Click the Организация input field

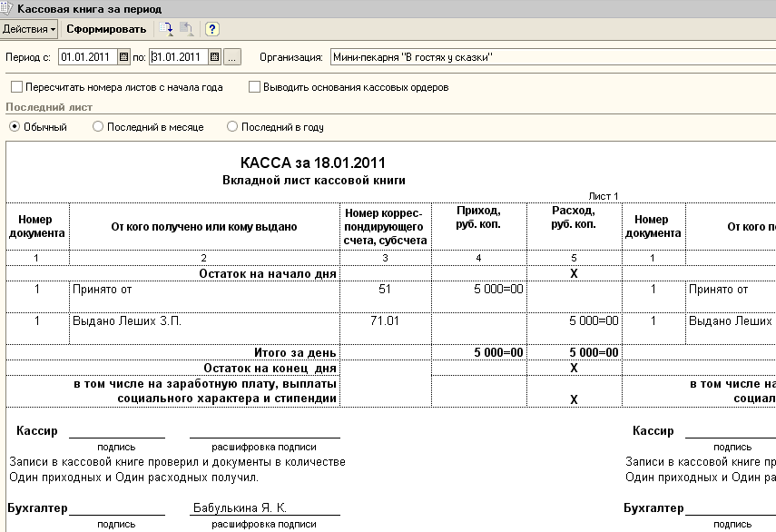click(x=553, y=57)
